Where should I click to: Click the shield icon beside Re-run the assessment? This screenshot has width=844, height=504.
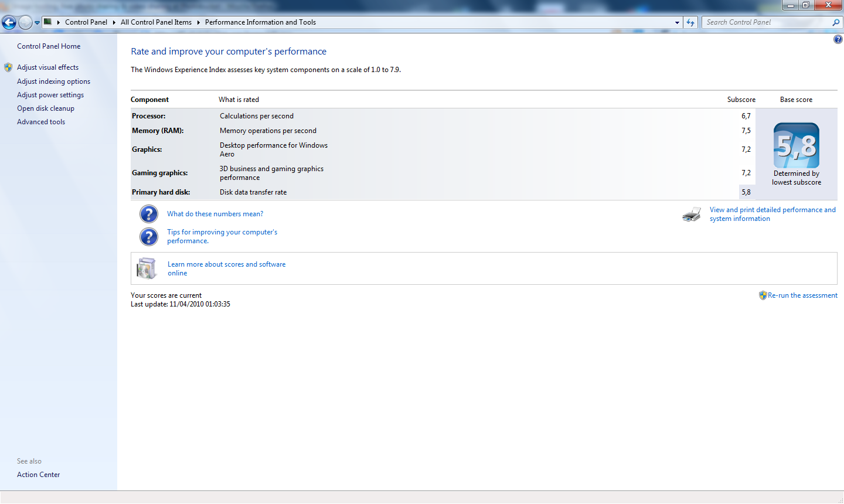[763, 295]
